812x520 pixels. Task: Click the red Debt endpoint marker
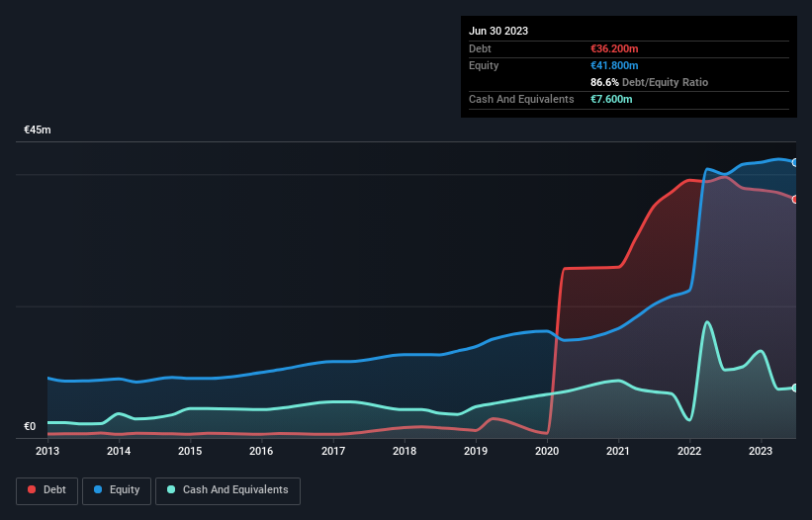(x=795, y=200)
